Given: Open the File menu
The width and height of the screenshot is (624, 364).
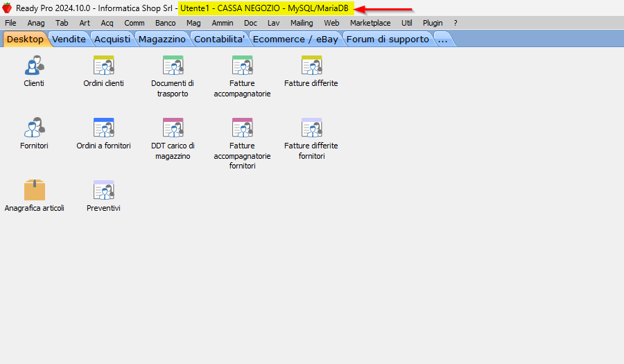Looking at the screenshot, I should 10,23.
